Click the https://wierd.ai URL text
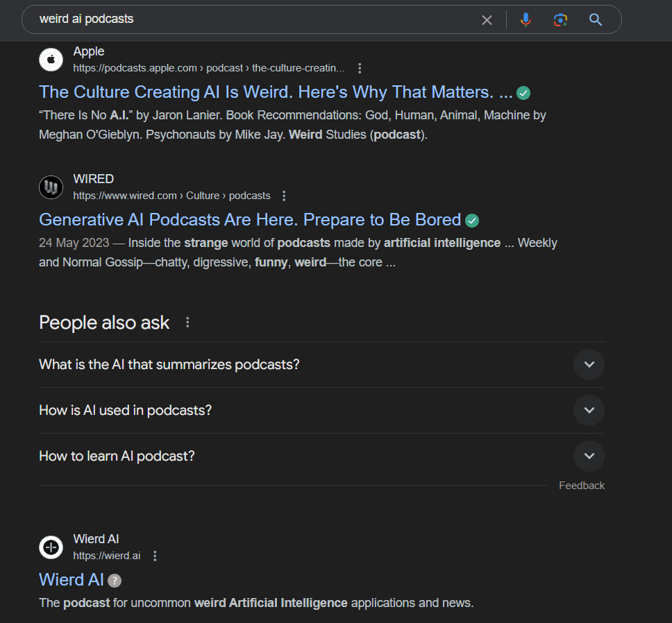The height and width of the screenshot is (623, 672). pyautogui.click(x=107, y=556)
